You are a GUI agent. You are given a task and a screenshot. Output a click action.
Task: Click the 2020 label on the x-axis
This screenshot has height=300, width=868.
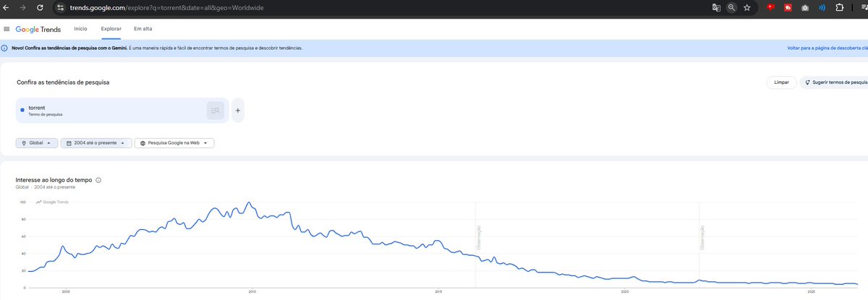coord(624,292)
